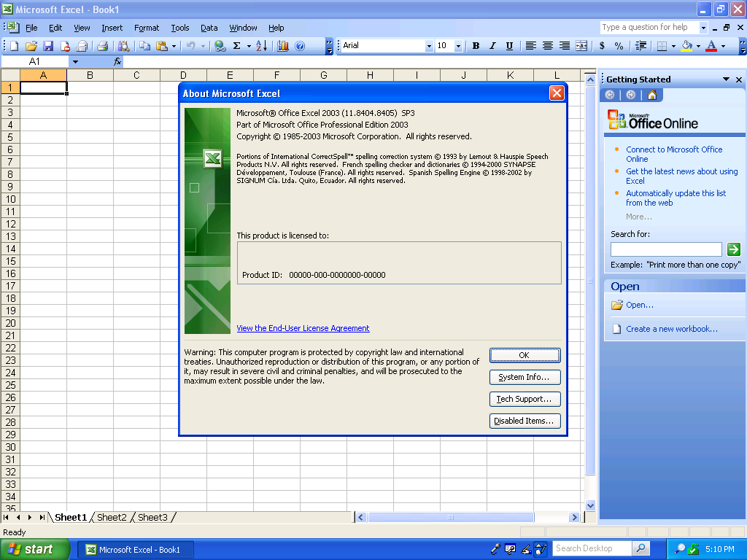Expand the Getting Started task pane menu
The height and width of the screenshot is (560, 747).
(726, 79)
